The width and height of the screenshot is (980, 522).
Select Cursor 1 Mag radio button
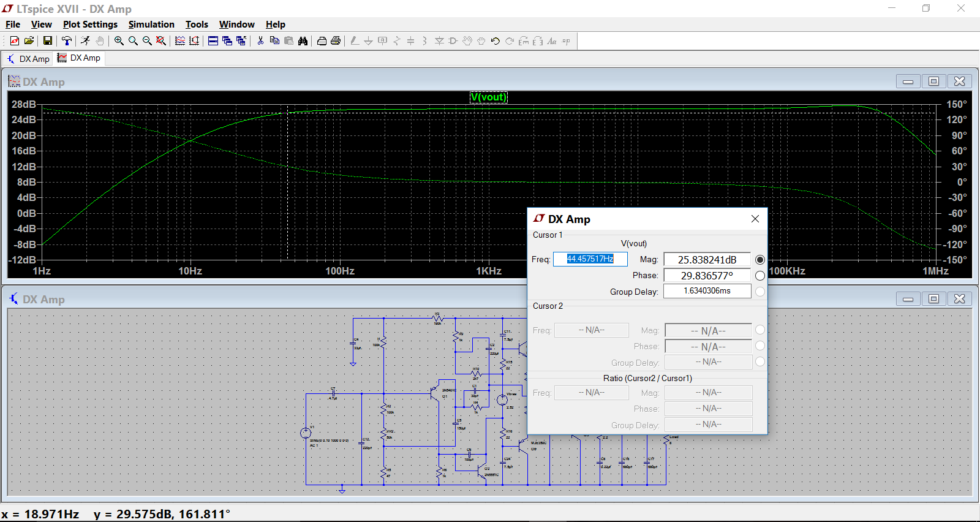point(760,260)
